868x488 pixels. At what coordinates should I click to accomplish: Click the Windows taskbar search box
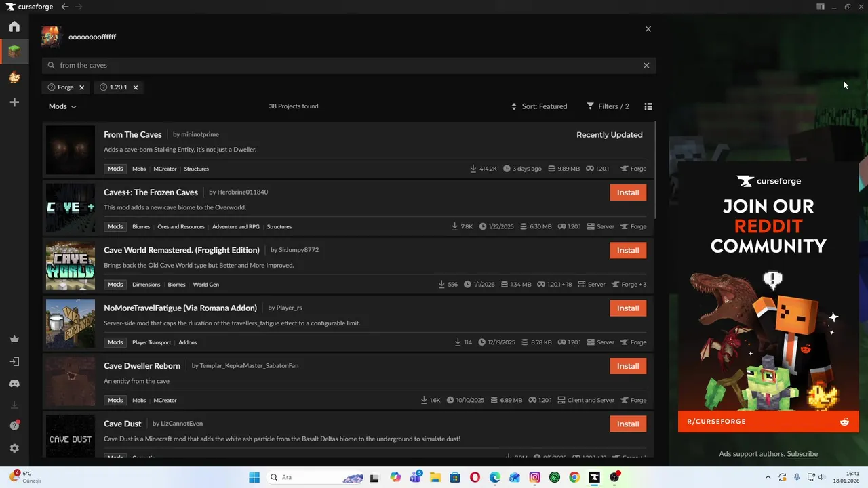[x=316, y=477]
